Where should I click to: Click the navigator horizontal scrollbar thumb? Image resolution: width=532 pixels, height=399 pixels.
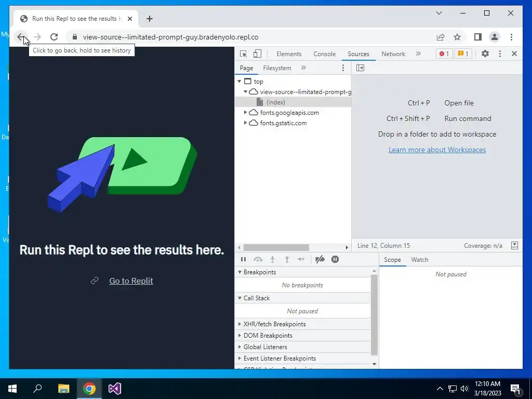coord(276,247)
